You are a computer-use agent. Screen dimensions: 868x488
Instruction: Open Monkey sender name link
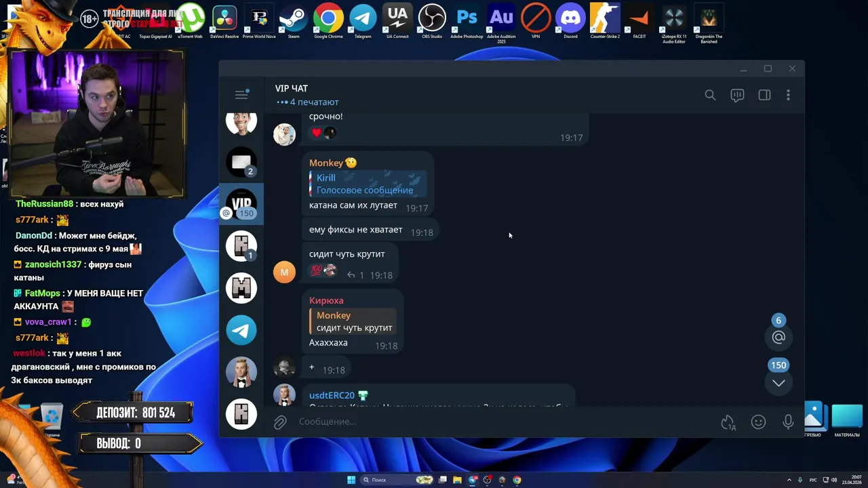click(326, 163)
